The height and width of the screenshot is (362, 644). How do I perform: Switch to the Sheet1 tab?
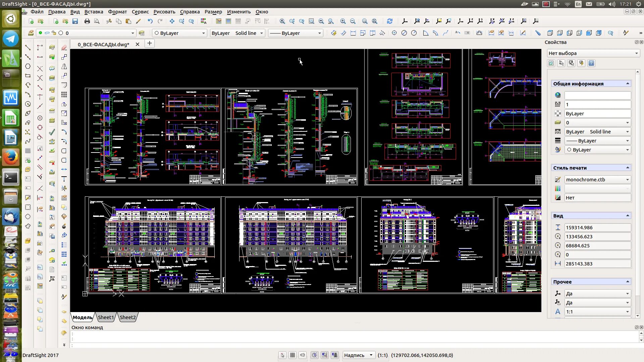[106, 317]
